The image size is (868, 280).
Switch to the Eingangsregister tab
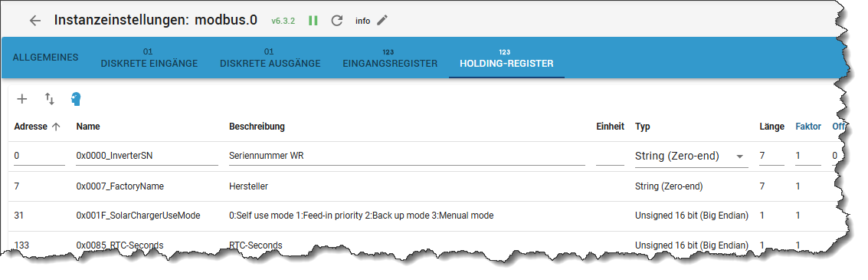pos(390,58)
